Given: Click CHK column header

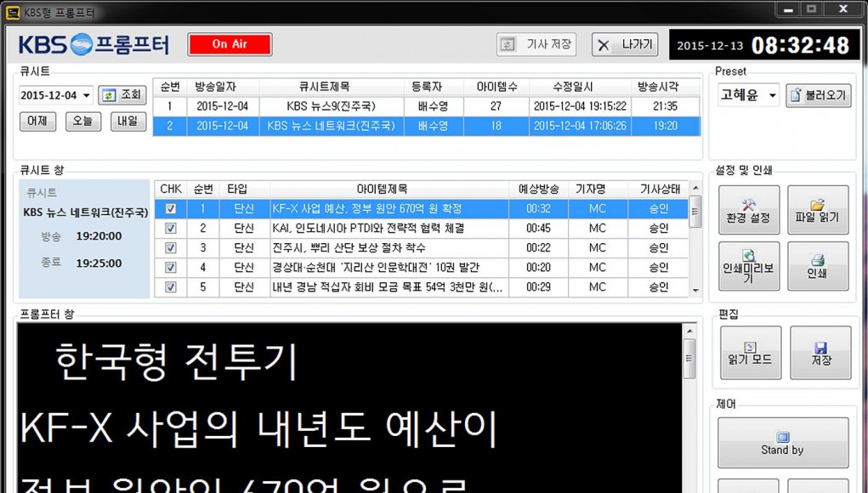Looking at the screenshot, I should 171,190.
